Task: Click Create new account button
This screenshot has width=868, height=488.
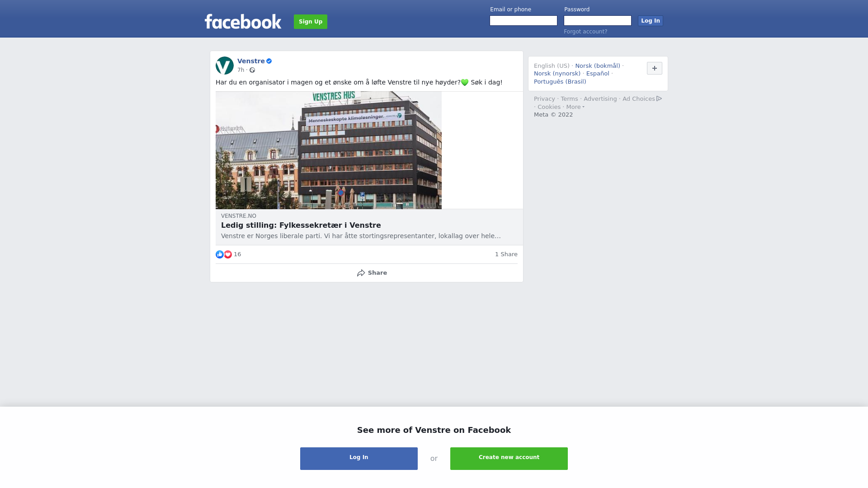Action: (x=509, y=459)
